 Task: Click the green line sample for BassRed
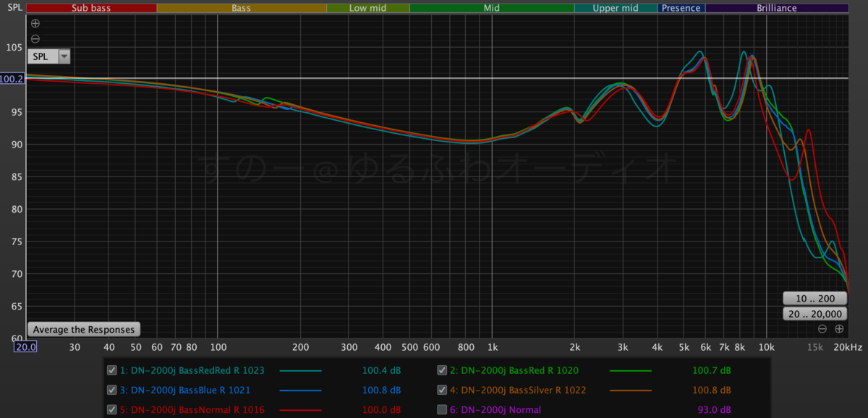(631, 371)
